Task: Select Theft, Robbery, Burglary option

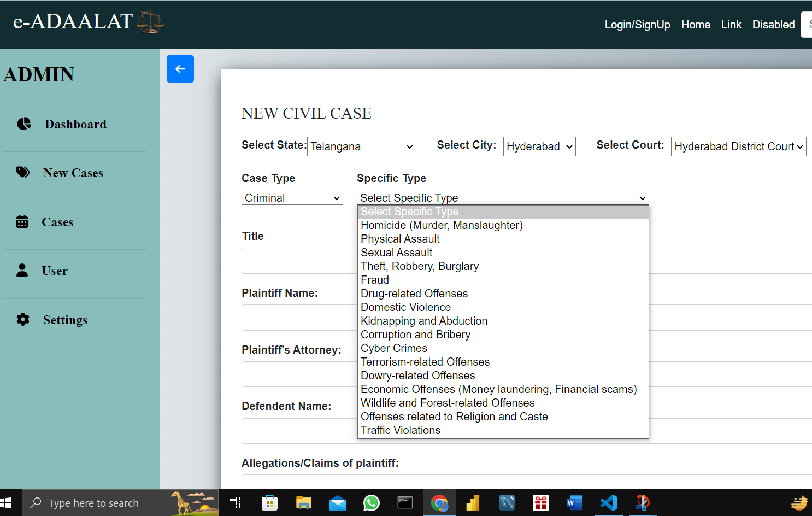Action: coord(503,266)
